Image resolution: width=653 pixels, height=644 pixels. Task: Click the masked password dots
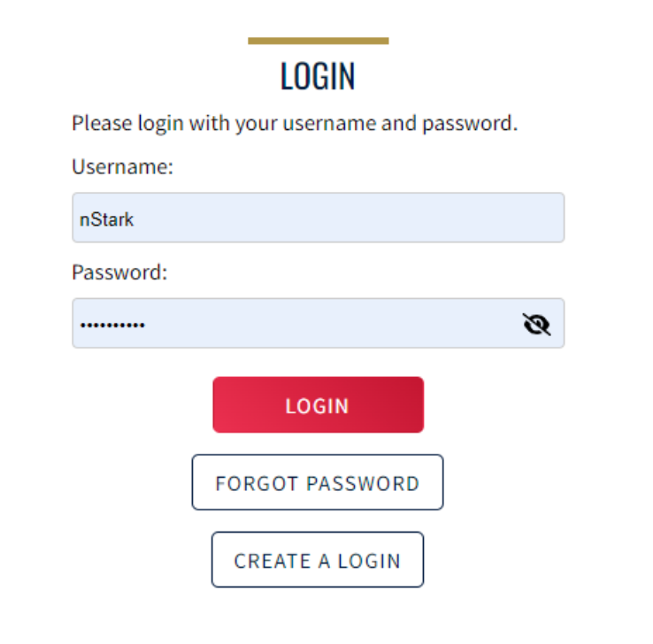click(x=112, y=325)
